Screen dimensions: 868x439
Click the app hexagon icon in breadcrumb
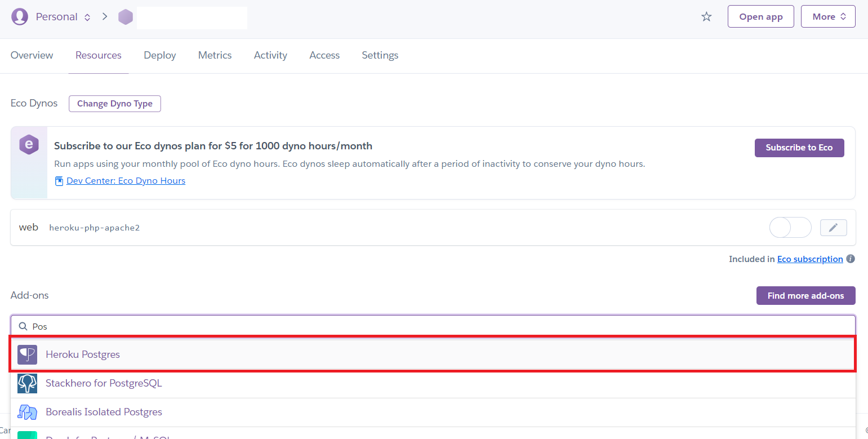tap(126, 17)
